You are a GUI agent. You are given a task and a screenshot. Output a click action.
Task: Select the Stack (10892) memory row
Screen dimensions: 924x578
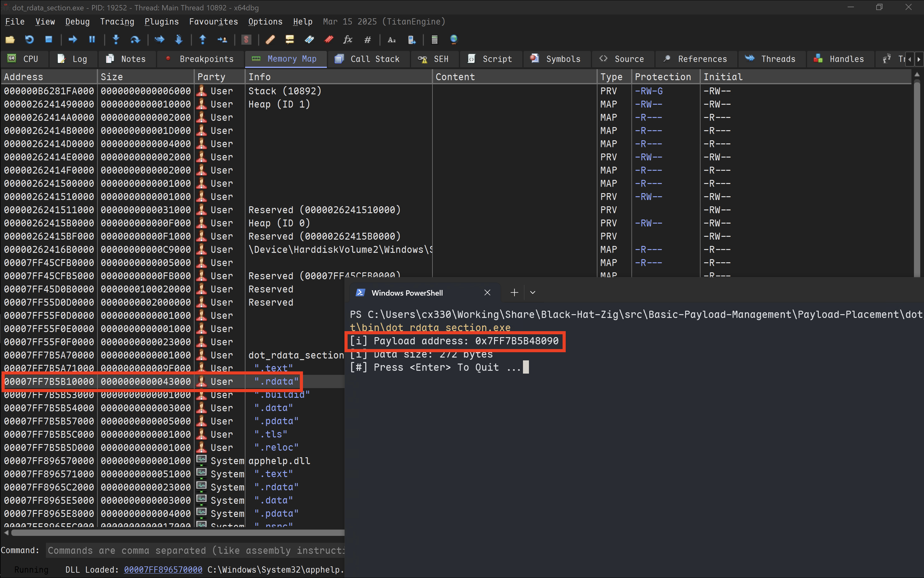point(456,91)
